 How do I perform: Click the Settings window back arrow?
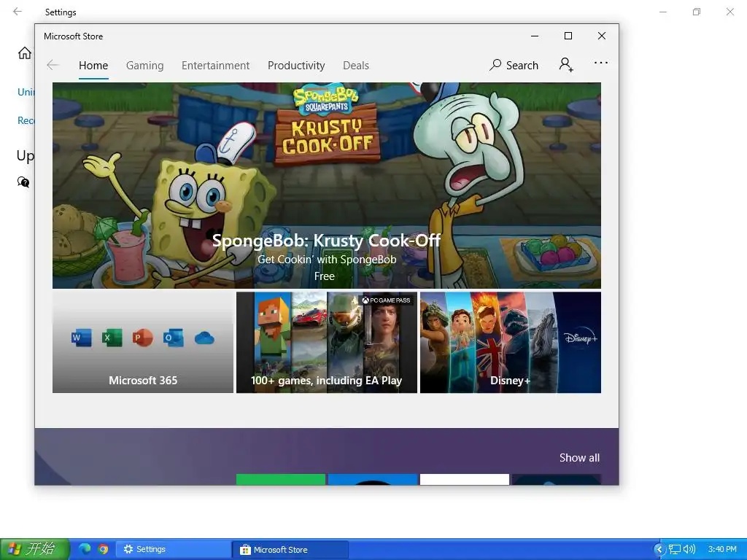point(18,12)
